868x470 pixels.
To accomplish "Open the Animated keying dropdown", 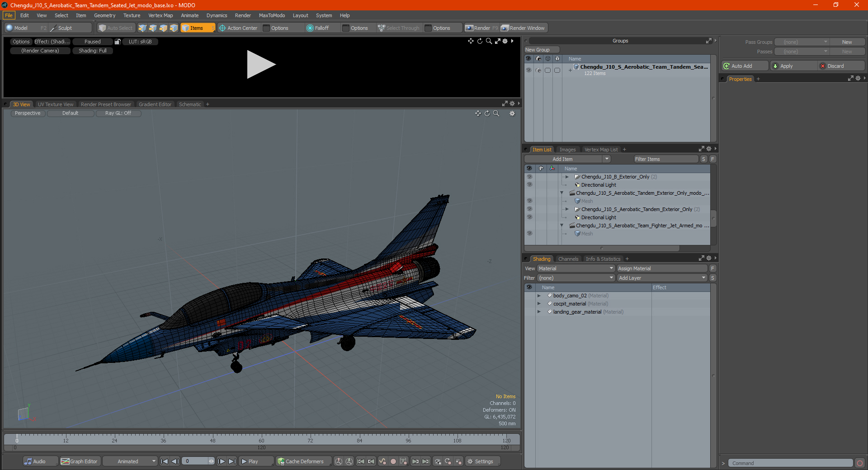I will 130,461.
